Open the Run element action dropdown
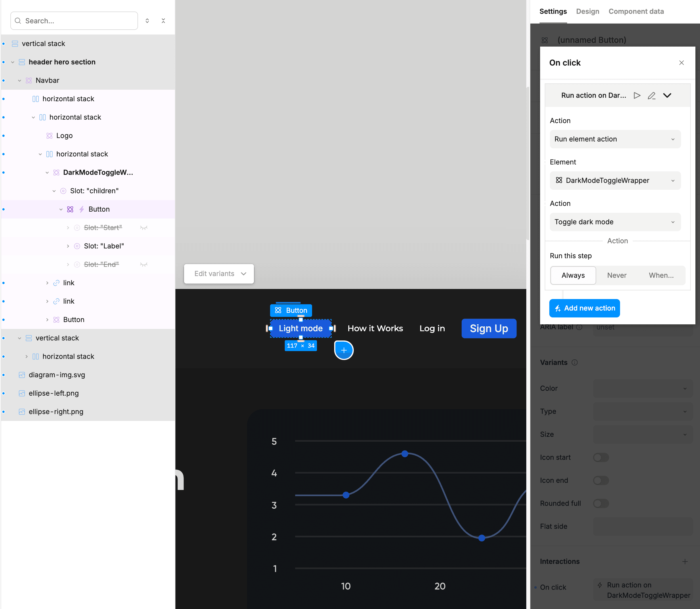Viewport: 700px width, 609px height. point(615,139)
